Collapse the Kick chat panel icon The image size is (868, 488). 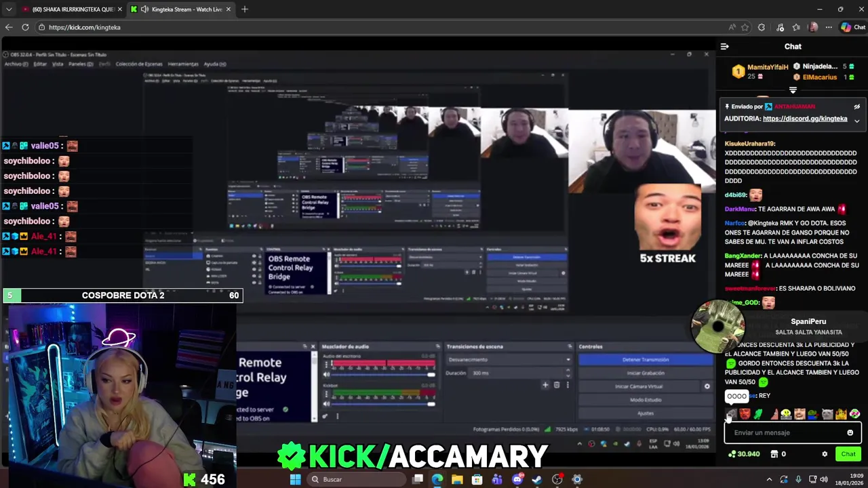pos(724,47)
